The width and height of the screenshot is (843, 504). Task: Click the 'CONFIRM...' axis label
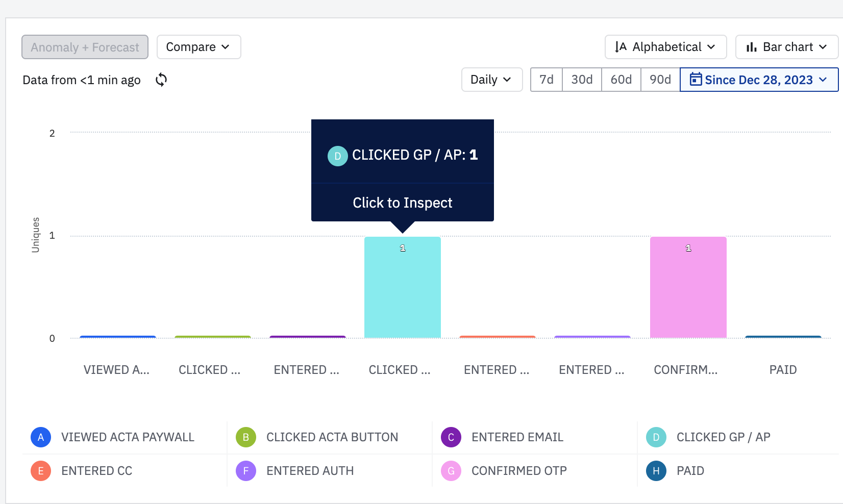[686, 370]
